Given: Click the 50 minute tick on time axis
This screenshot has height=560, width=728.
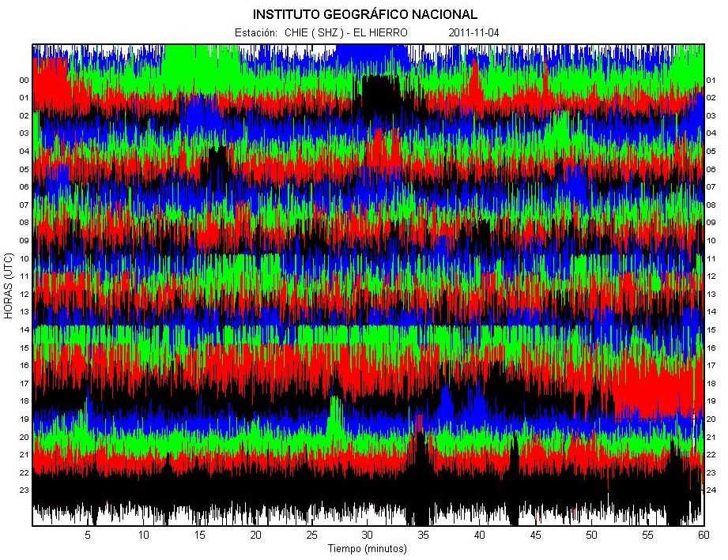Looking at the screenshot, I should tap(591, 536).
